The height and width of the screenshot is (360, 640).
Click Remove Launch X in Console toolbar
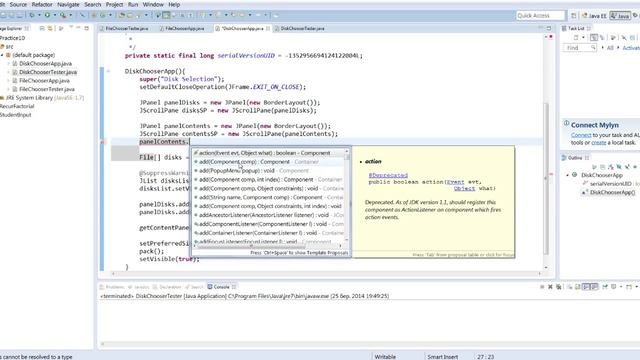coord(550,287)
